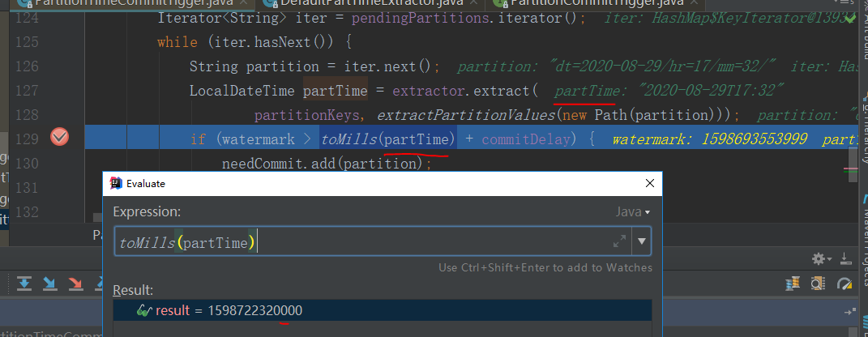This screenshot has height=337, width=868.
Task: Open the expression history dropdown arrow
Action: click(x=642, y=241)
